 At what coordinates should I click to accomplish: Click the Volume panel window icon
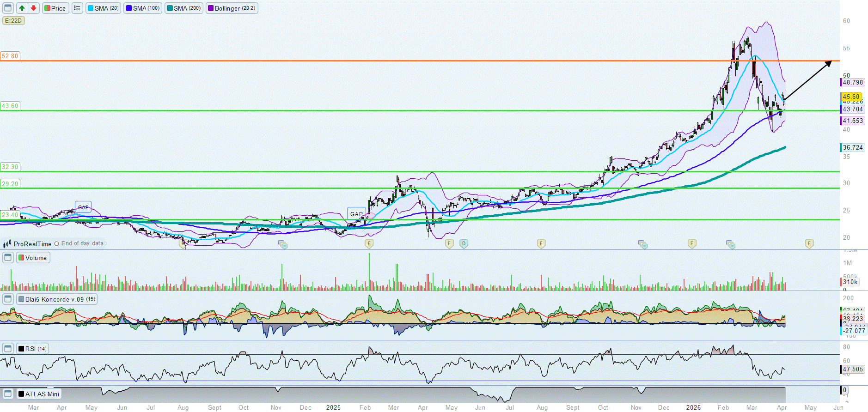[8, 258]
